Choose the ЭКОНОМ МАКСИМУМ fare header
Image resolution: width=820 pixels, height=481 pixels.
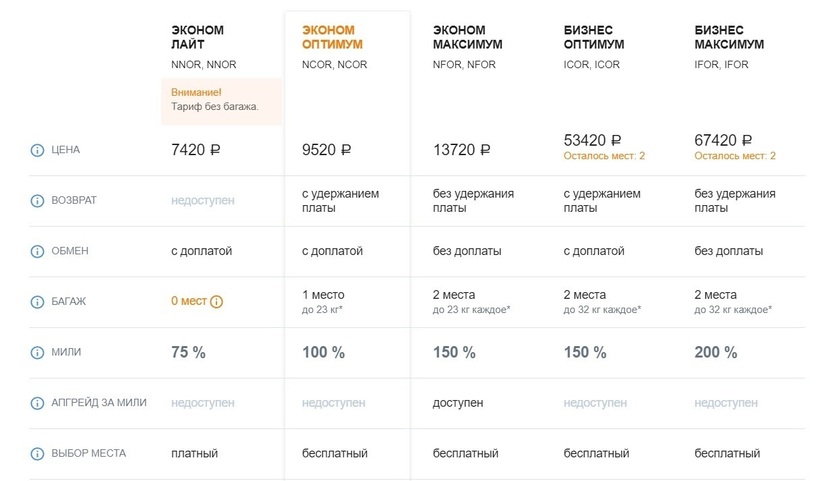coord(467,38)
